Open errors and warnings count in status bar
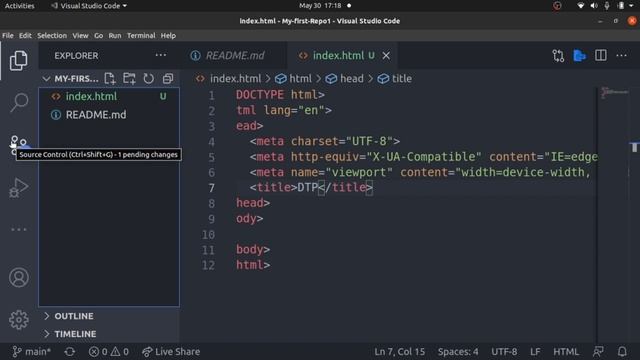640x360 pixels. tap(109, 351)
